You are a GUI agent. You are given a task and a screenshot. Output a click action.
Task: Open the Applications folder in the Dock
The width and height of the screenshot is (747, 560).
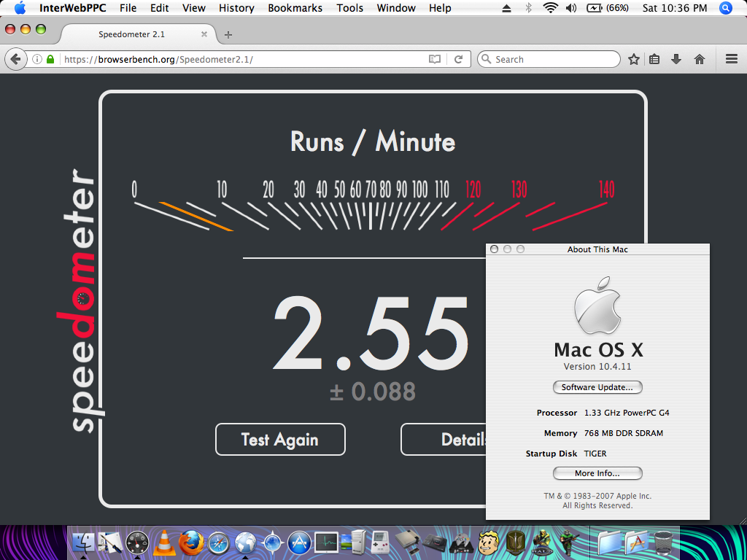pyautogui.click(x=638, y=542)
